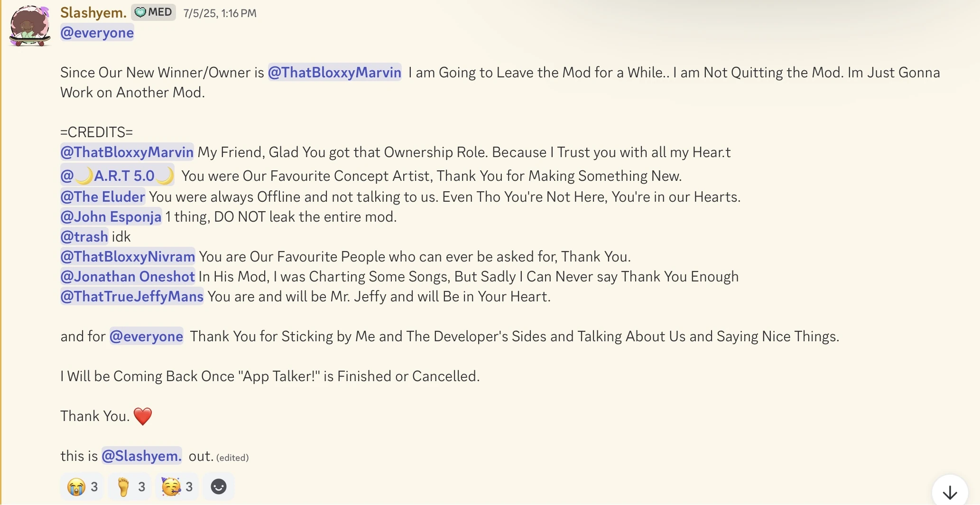The image size is (980, 505).
Task: Open the Slashyem. username at message top
Action: 93,12
